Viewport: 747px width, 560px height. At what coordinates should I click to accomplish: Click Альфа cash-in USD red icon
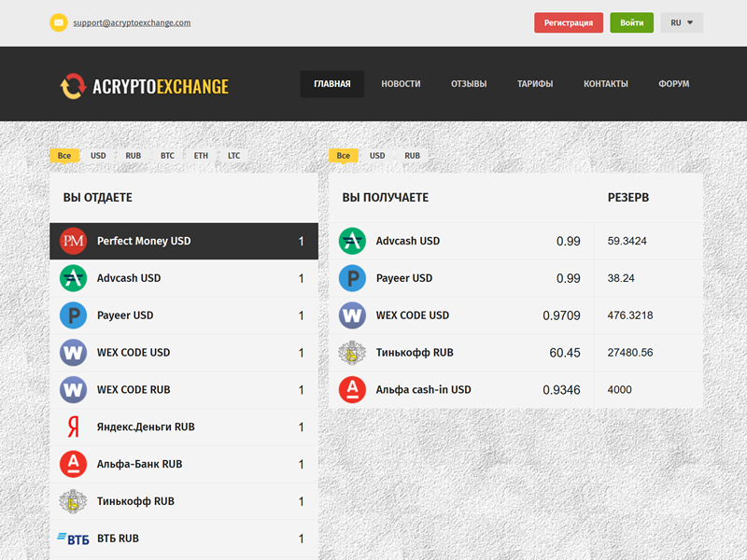352,389
